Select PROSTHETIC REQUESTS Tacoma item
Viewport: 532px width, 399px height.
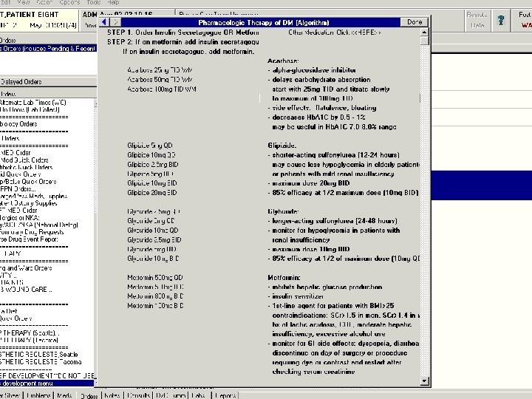click(41, 362)
